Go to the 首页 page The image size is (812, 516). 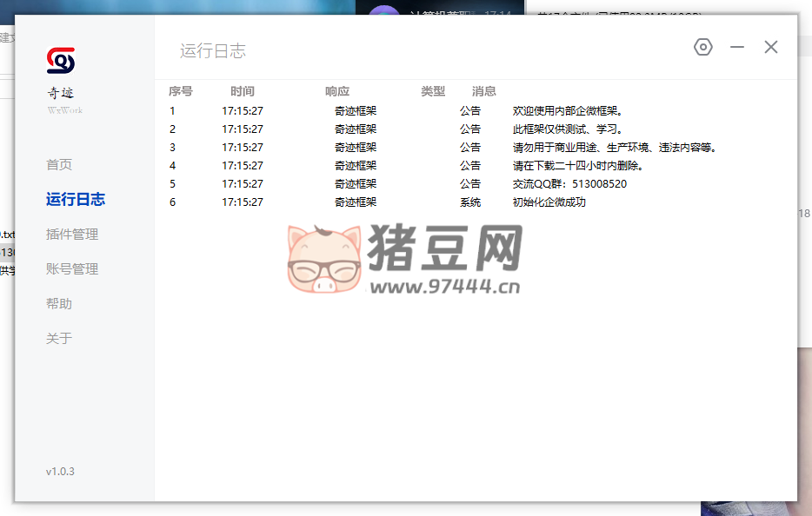[59, 165]
